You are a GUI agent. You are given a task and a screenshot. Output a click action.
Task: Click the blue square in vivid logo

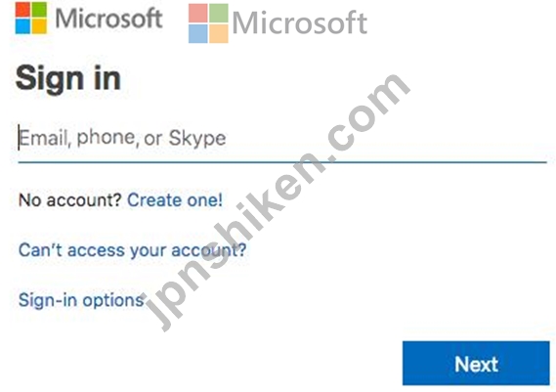pyautogui.click(x=22, y=26)
